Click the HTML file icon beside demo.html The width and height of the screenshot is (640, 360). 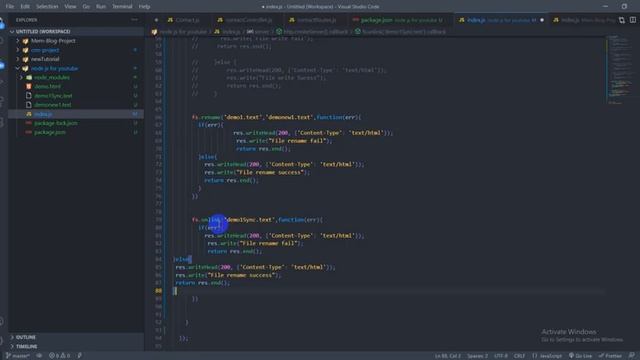29,87
